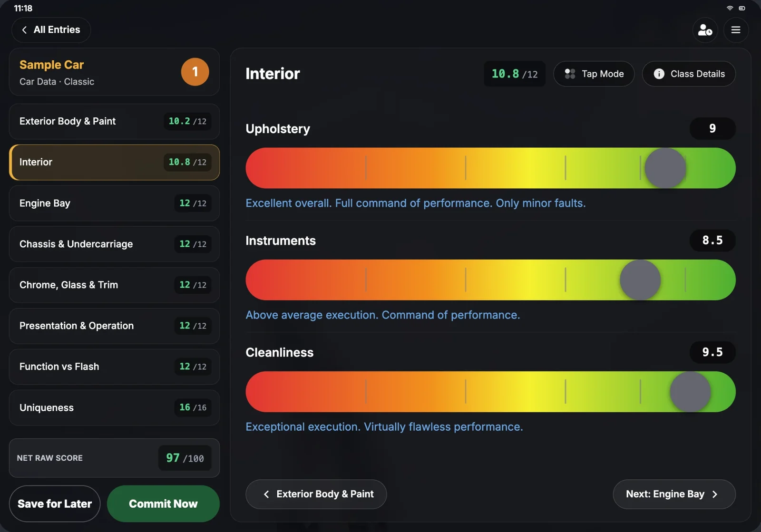Viewport: 761px width, 532px height.
Task: Click the Cleanliness slider knob
Action: point(690,392)
